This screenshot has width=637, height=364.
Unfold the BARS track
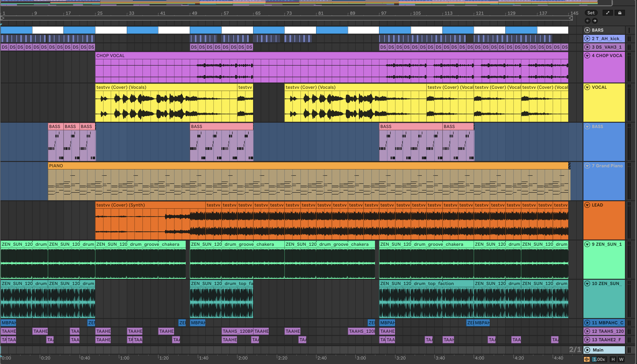click(587, 30)
